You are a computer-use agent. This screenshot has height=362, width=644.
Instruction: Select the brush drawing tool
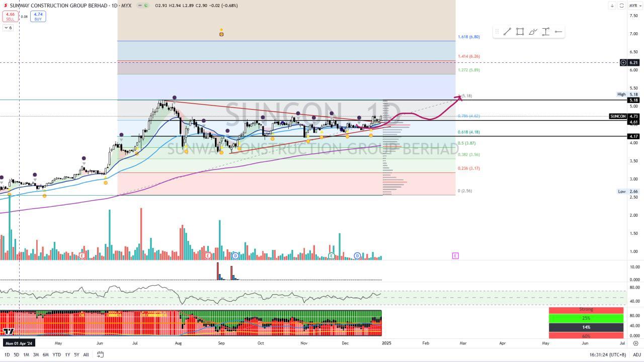point(533,32)
